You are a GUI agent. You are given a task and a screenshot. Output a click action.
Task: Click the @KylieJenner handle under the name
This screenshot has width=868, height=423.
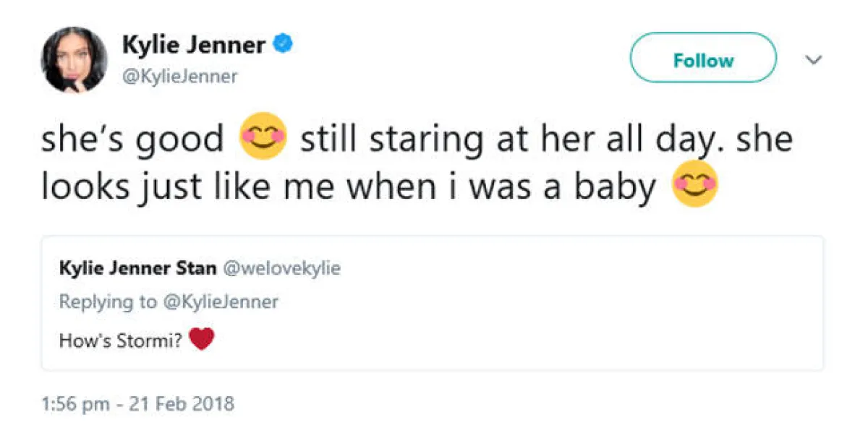(x=179, y=76)
